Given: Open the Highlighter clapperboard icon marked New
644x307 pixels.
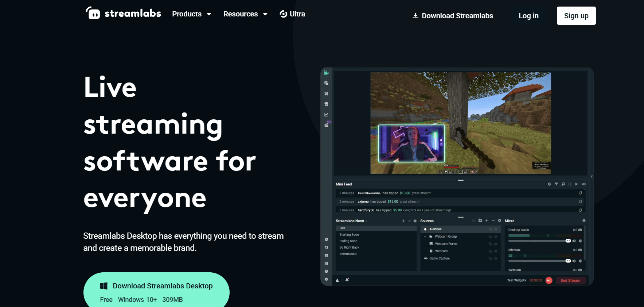Looking at the screenshot, I should point(327,124).
